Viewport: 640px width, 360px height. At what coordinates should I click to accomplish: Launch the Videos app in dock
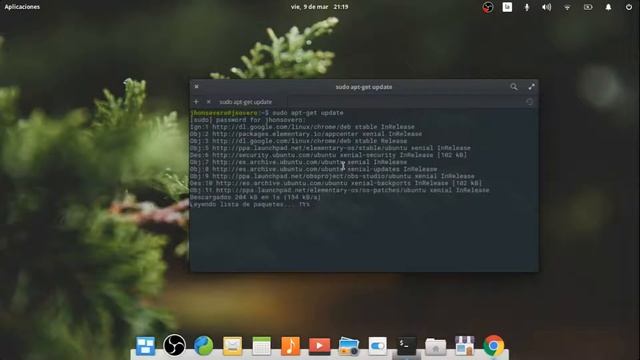tap(319, 346)
